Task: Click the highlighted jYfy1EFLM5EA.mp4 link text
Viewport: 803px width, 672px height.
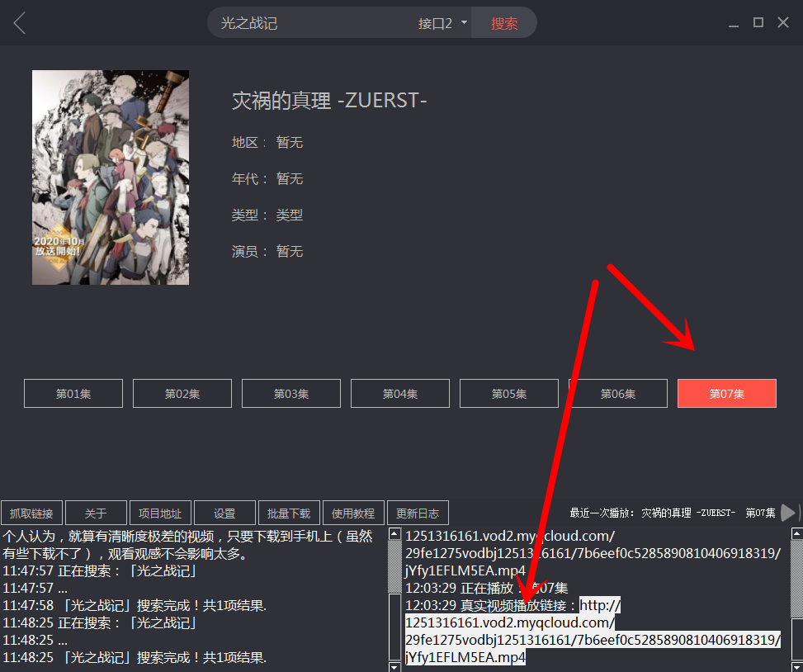Action: [465, 657]
